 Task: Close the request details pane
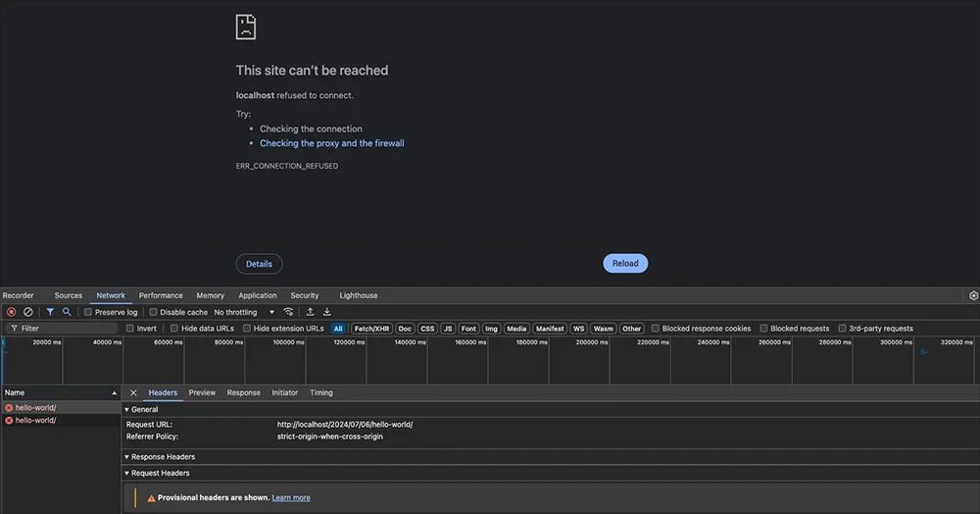pos(133,392)
